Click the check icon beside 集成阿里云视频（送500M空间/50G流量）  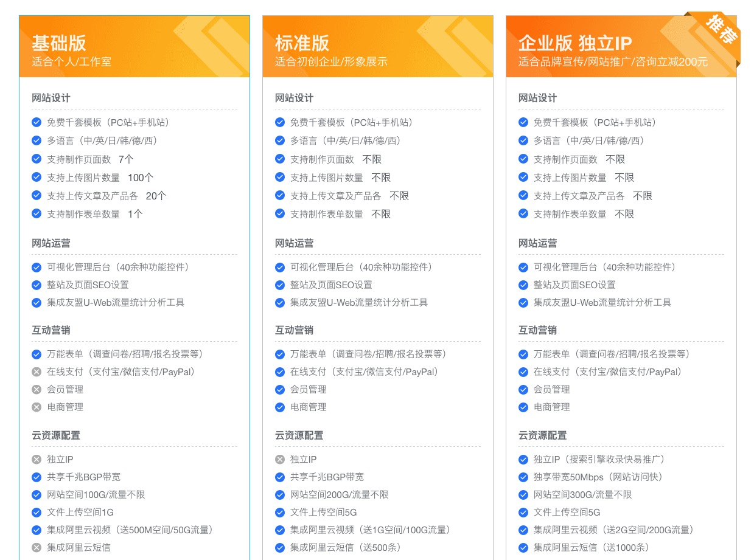(x=37, y=530)
